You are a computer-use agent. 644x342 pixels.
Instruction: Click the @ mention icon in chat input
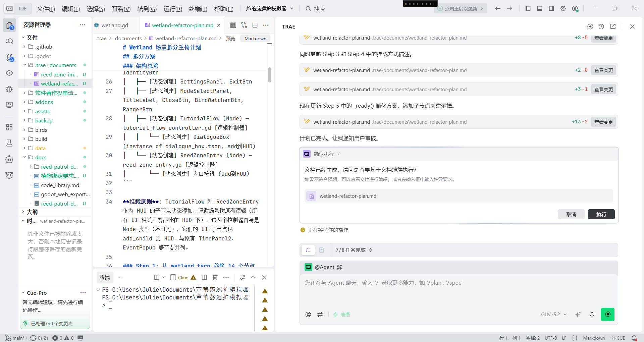[308, 315]
